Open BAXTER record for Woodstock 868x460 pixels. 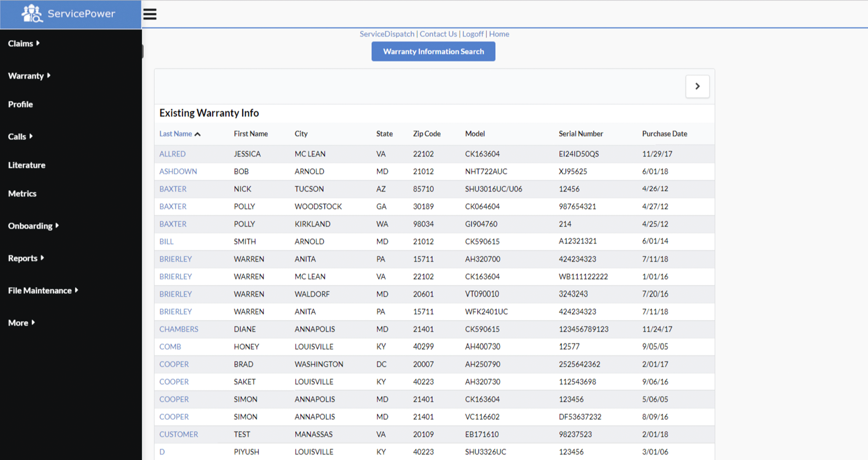(172, 207)
